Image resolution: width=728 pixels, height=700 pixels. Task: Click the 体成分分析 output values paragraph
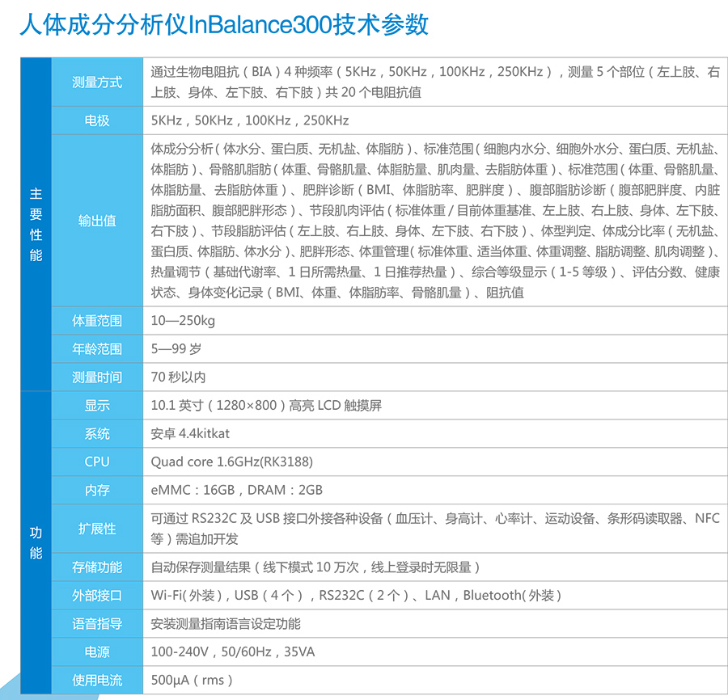pyautogui.click(x=435, y=221)
